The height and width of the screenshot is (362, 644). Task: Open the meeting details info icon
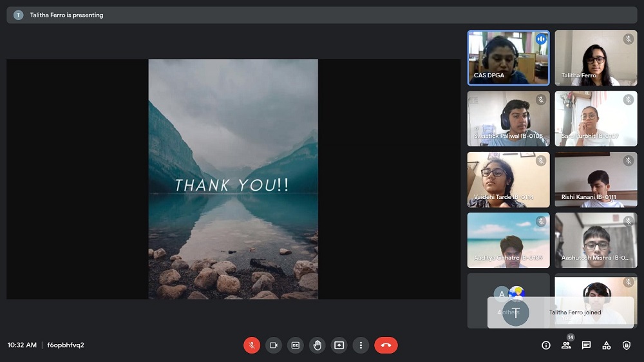[546, 345]
